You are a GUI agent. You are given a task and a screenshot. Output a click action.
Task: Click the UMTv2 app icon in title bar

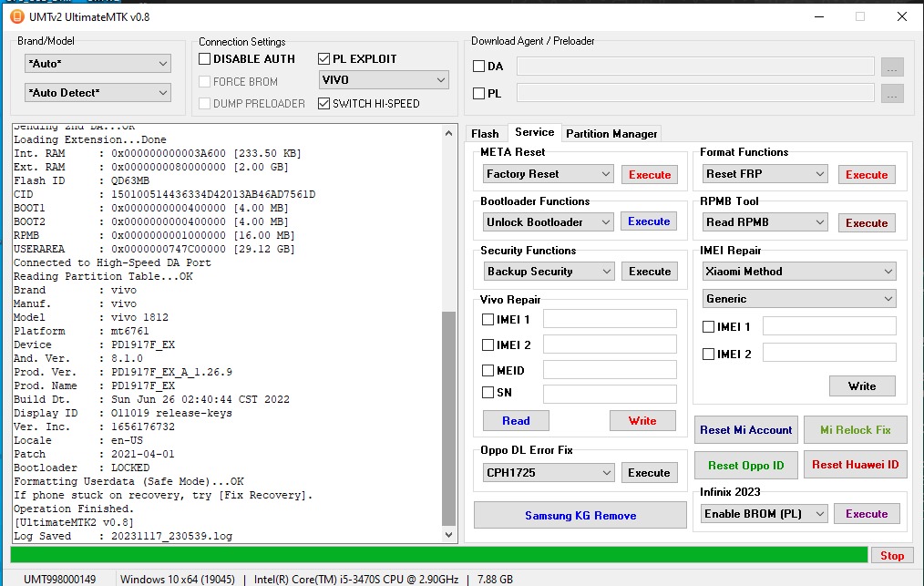tap(15, 16)
